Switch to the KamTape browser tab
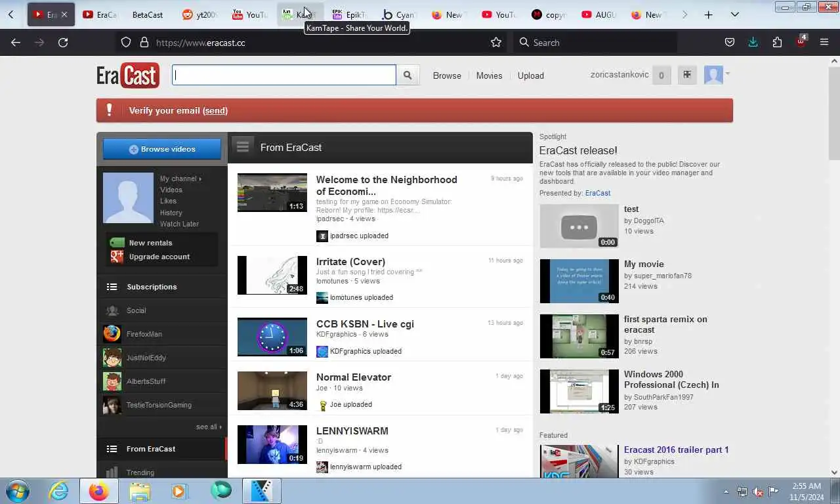This screenshot has height=504, width=840. point(301,14)
